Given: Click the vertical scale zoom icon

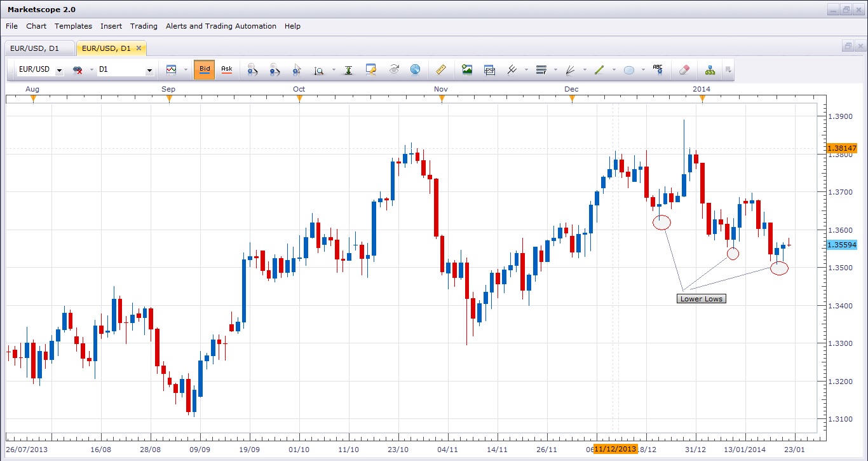Looking at the screenshot, I should pos(318,70).
